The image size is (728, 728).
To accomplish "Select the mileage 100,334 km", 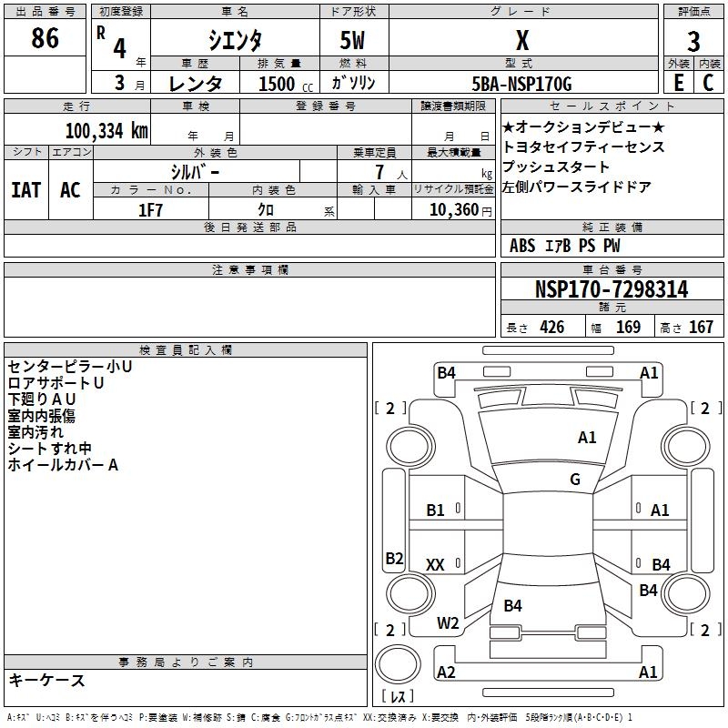I will pos(106,131).
